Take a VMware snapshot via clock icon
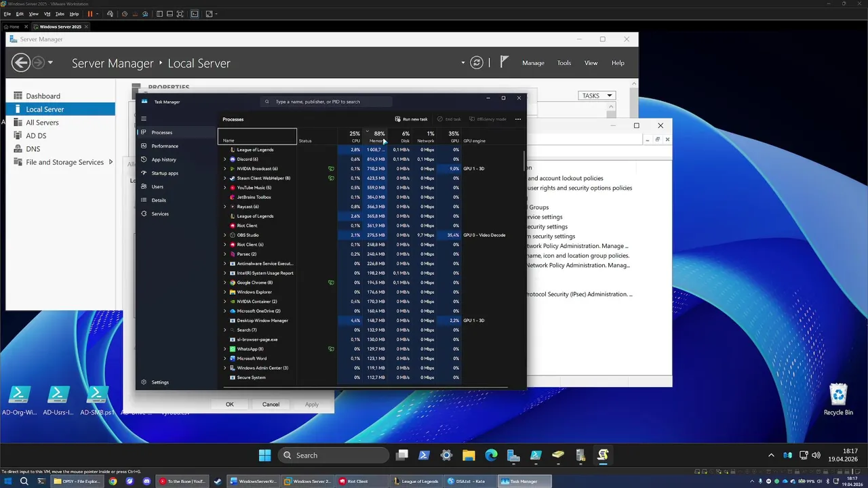The image size is (868, 488). 125,14
